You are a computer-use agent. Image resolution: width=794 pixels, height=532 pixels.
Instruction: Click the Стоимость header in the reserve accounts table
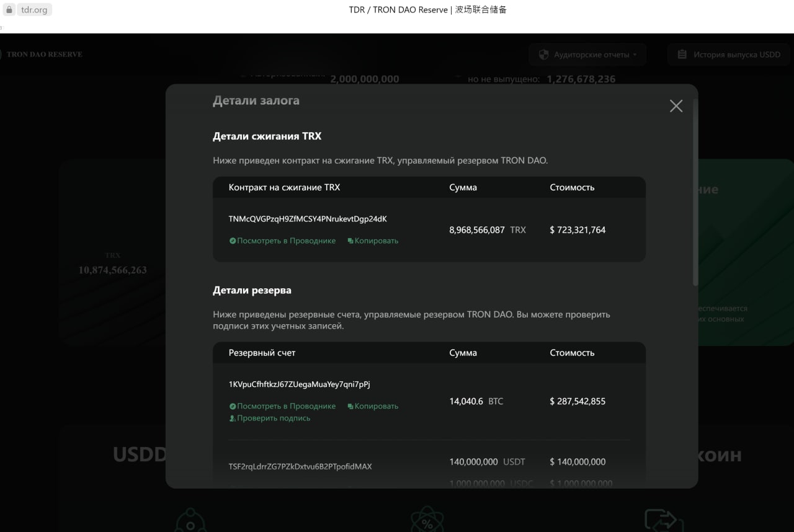(x=572, y=353)
